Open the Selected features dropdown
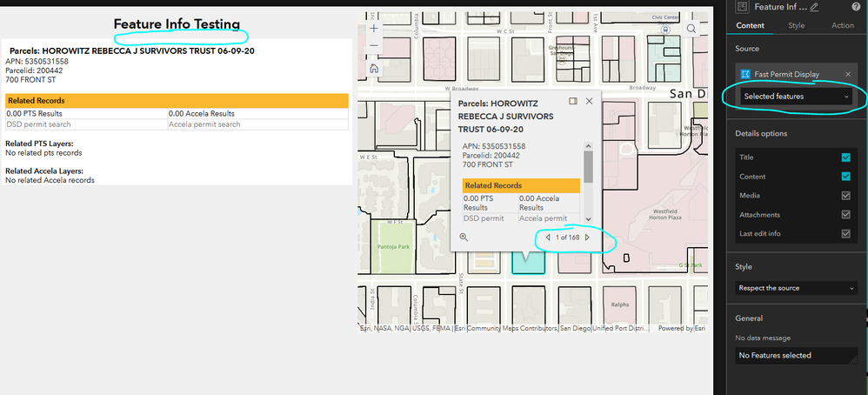Screen dimensions: 868x395 tap(796, 97)
